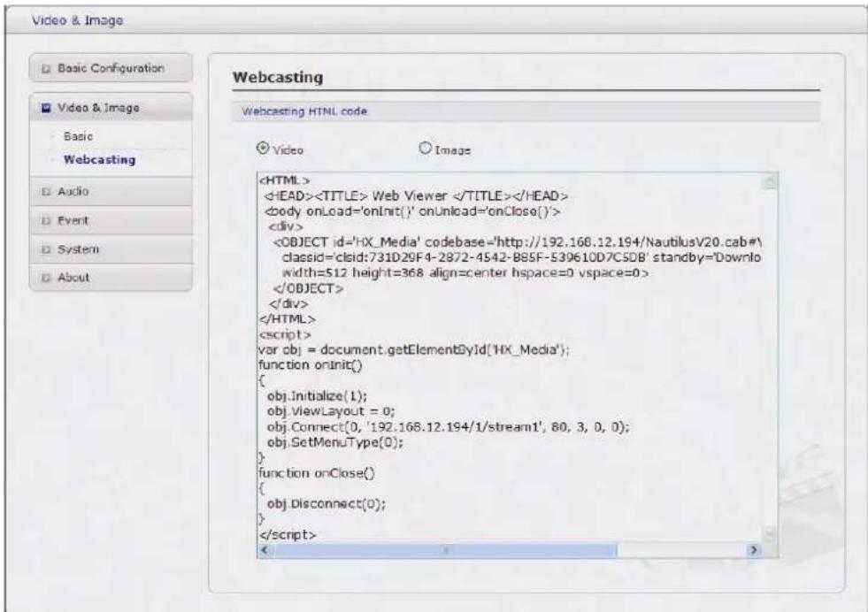Click the closing '</script>' line
Screen dimensions: 868x612
point(288,535)
